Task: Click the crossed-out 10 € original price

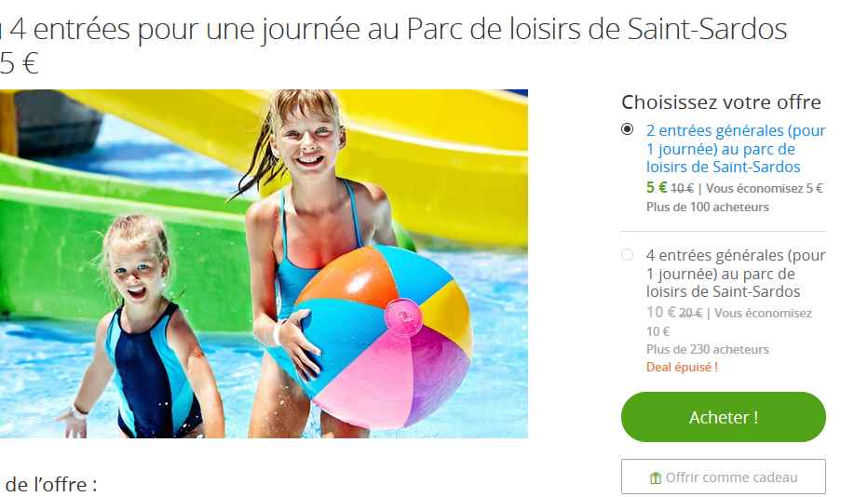Action: point(682,189)
